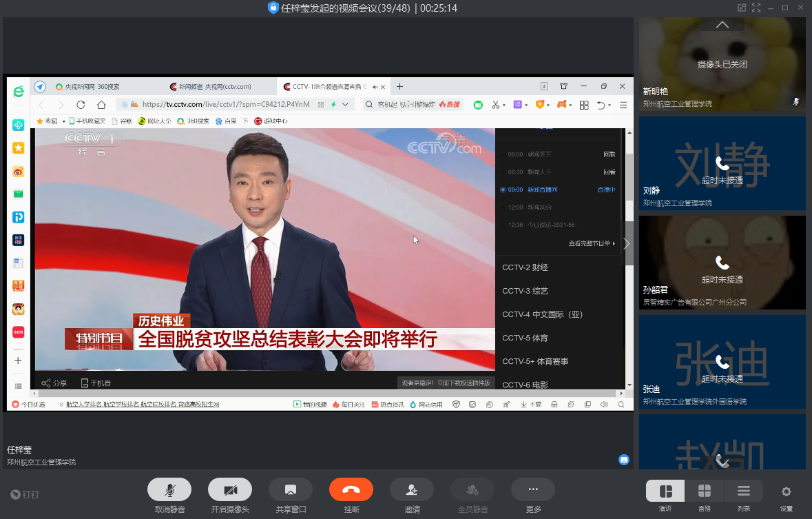Open the sidebar list menu icon
Viewport: 812px width, 519px height.
(x=18, y=386)
